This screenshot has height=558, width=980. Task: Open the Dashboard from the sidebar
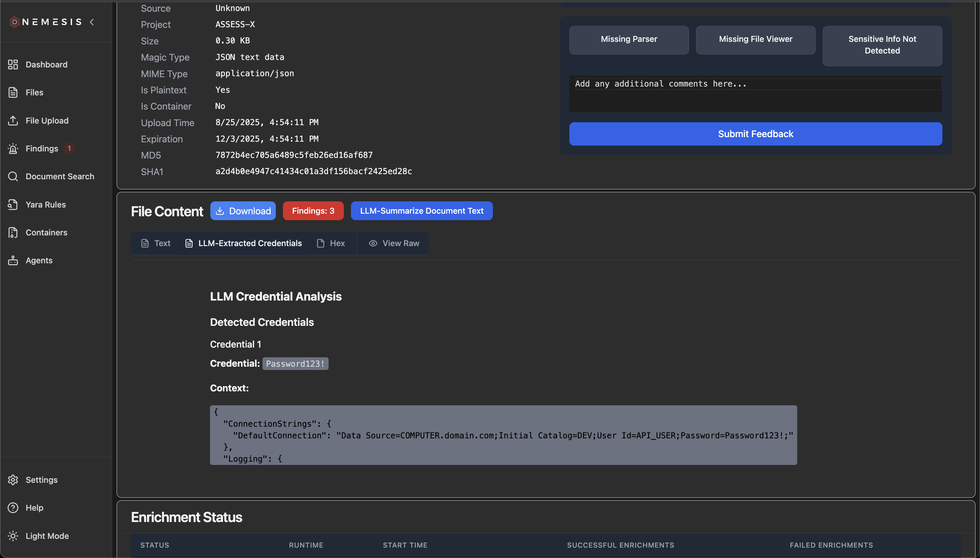[46, 65]
